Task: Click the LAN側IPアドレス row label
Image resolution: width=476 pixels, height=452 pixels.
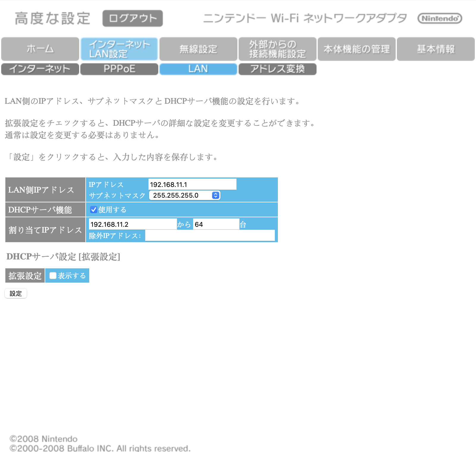Action: [46, 190]
